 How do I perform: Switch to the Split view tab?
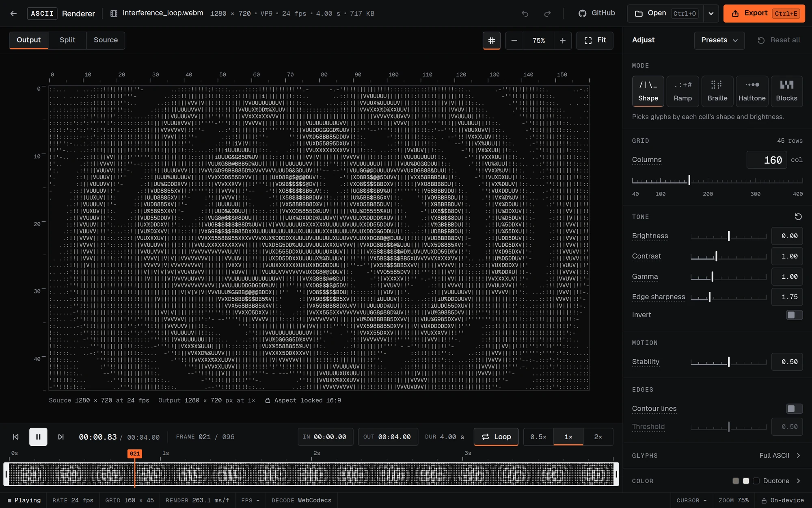[x=67, y=40]
